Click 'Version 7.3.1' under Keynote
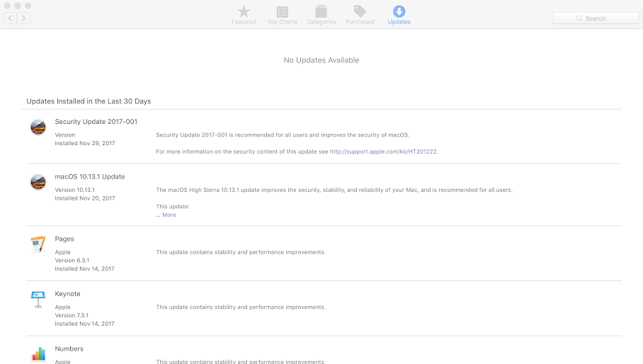 [x=72, y=315]
